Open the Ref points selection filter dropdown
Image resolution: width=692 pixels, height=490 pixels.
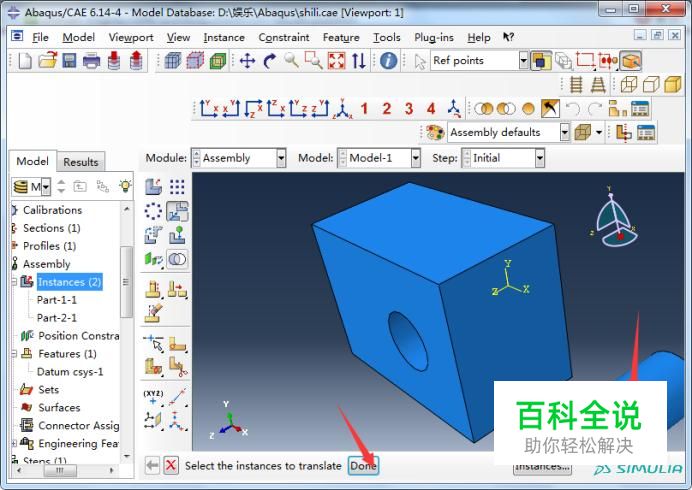pyautogui.click(x=523, y=60)
